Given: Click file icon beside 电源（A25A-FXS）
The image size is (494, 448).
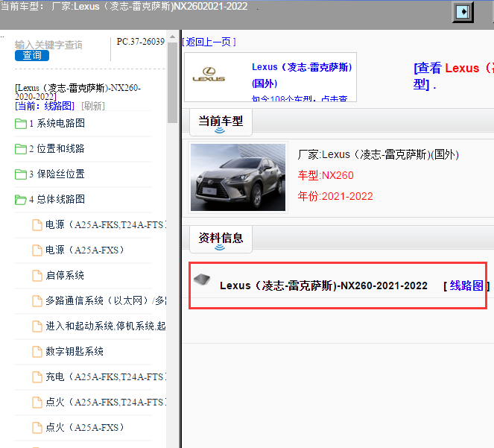Looking at the screenshot, I should click(37, 250).
